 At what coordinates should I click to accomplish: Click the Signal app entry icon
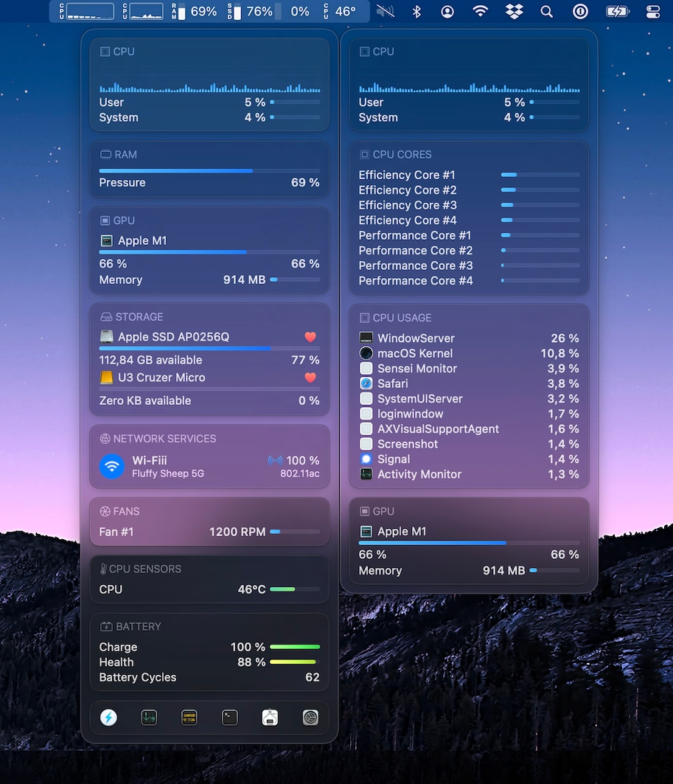(x=365, y=459)
